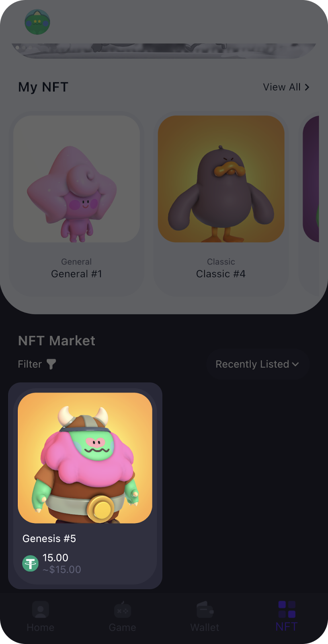Tap the Game controller icon
The width and height of the screenshot is (328, 644).
(x=123, y=610)
